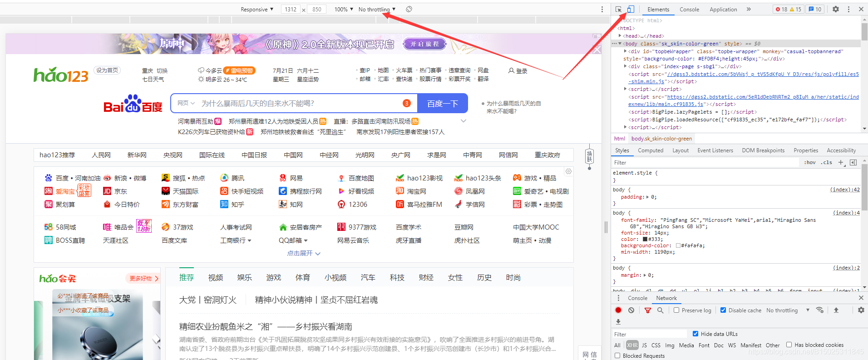Select the 视频 news category tab
868x360 pixels.
coord(216,278)
